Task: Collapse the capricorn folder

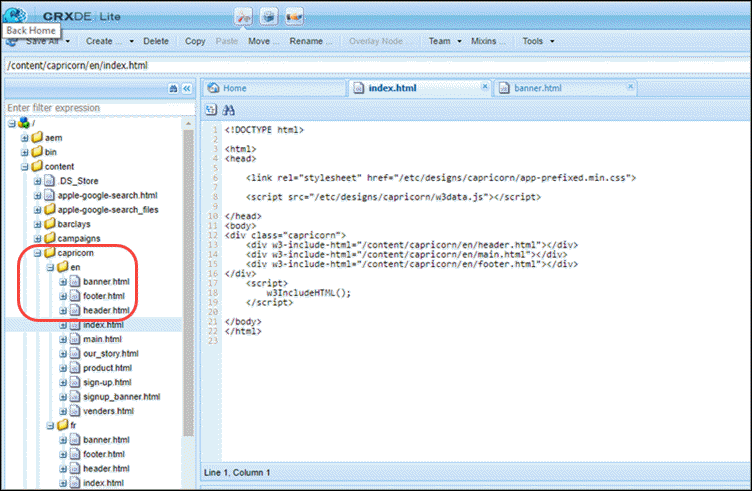Action: [37, 253]
